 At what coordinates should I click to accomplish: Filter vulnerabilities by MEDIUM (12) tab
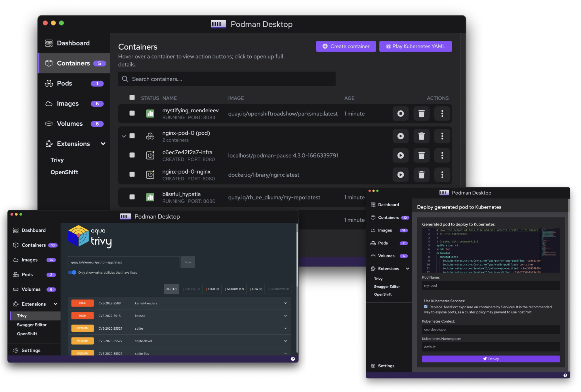(x=235, y=289)
